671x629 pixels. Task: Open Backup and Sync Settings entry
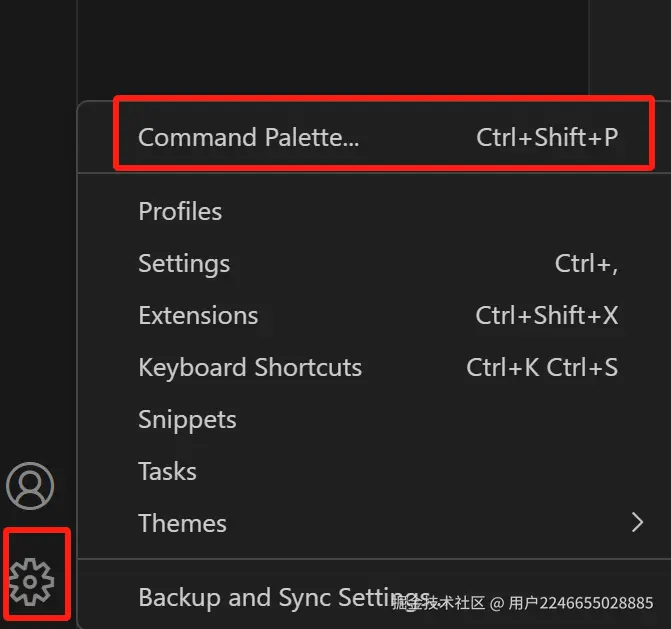coord(270,598)
